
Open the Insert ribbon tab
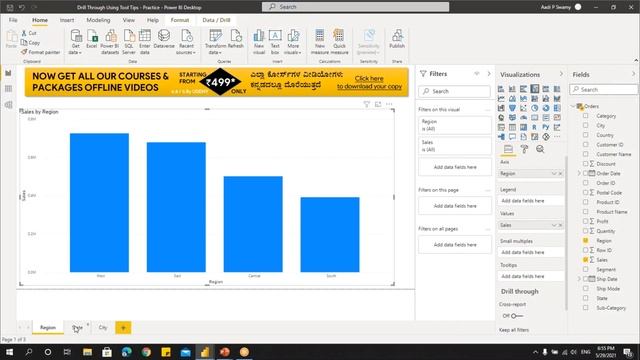[67, 20]
